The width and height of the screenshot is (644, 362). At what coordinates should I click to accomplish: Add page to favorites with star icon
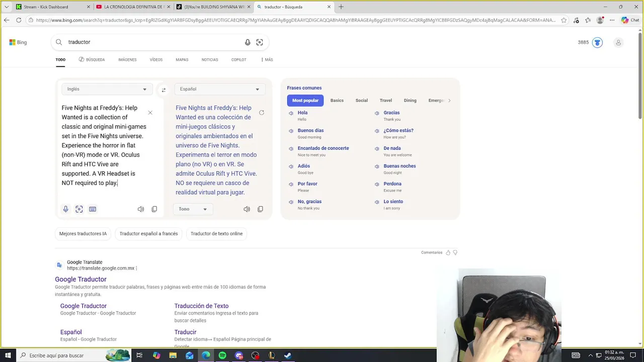click(x=564, y=20)
